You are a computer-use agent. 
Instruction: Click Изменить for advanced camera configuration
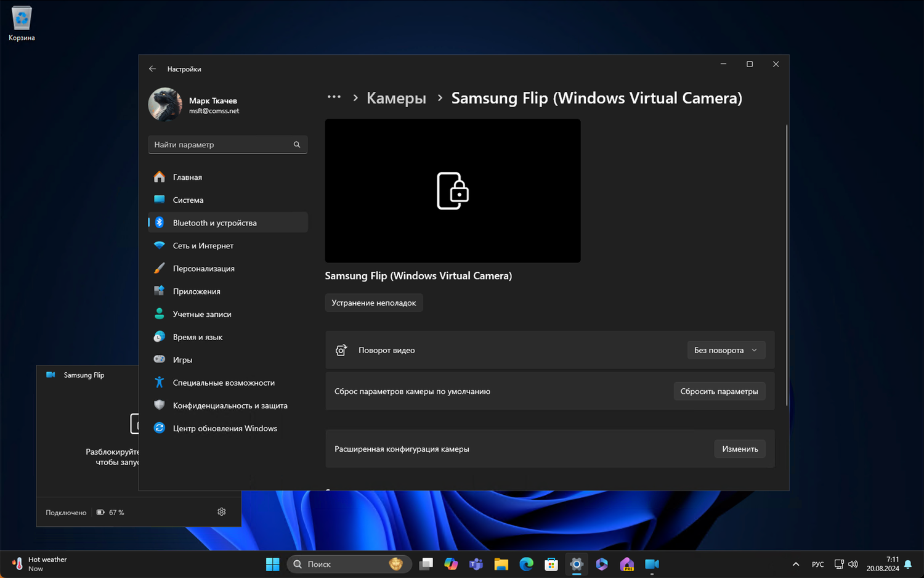(x=740, y=449)
